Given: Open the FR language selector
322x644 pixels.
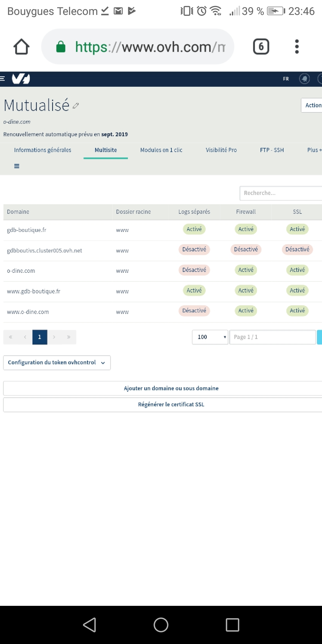Looking at the screenshot, I should (286, 79).
